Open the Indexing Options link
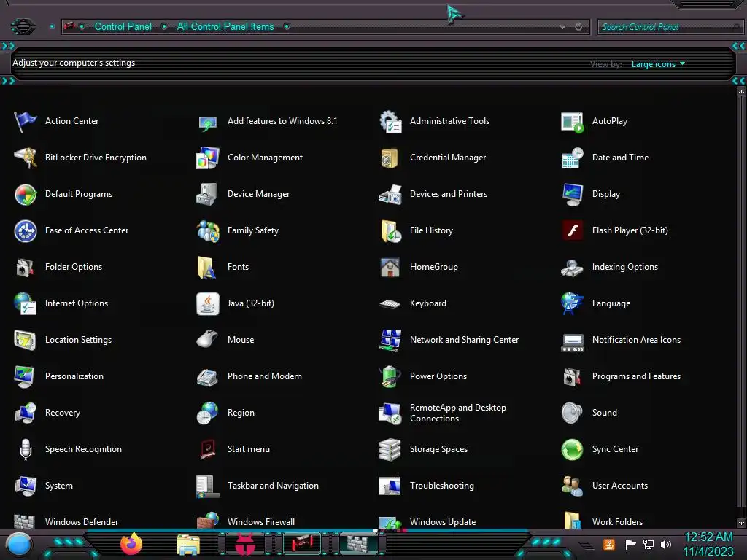Image resolution: width=747 pixels, height=560 pixels. 624,267
